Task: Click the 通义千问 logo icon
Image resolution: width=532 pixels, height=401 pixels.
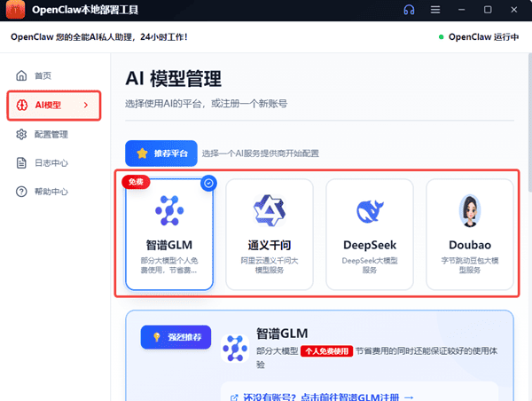Action: point(270,210)
